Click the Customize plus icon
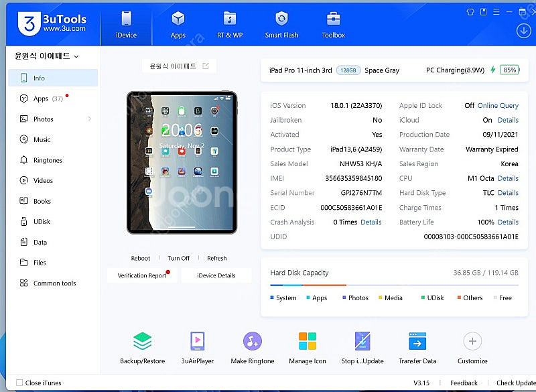536x392 pixels. (x=472, y=341)
